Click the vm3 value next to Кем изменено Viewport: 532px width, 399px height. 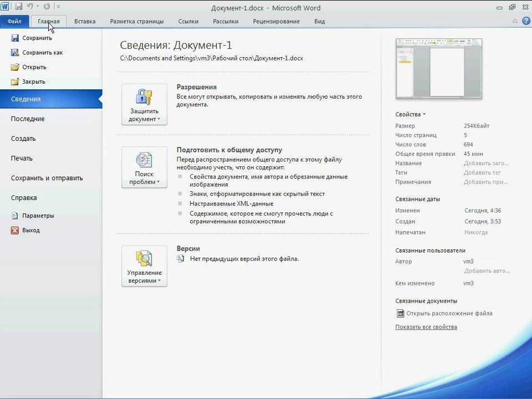click(x=469, y=283)
